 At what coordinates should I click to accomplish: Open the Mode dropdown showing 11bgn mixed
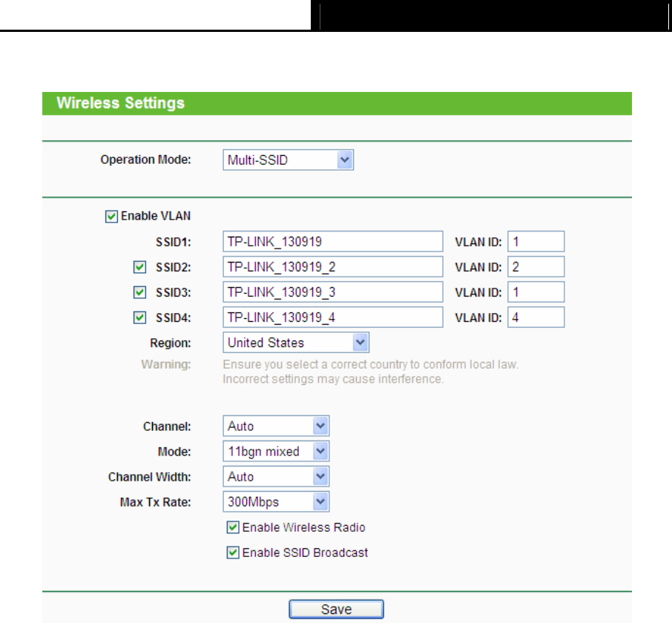[276, 451]
